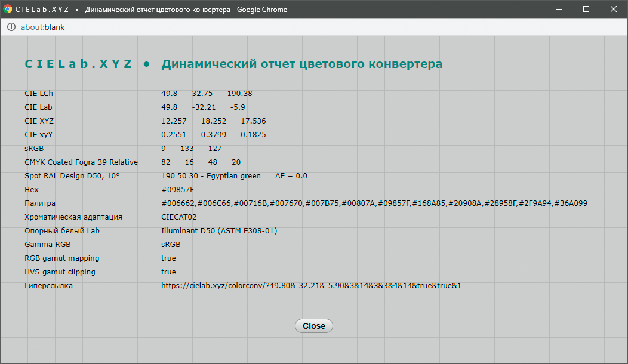The height and width of the screenshot is (364, 628).
Task: Click palette color code #006662
Action: pyautogui.click(x=178, y=203)
